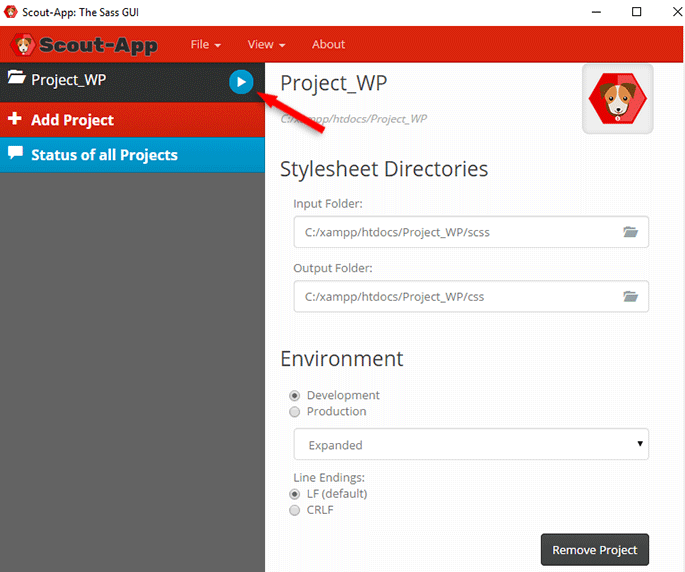Click Add Project in the sidebar
685x572 pixels.
coord(132,120)
